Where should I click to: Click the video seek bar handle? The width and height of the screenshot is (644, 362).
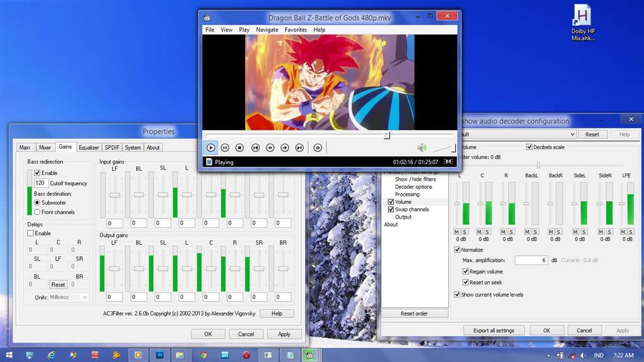tap(387, 135)
